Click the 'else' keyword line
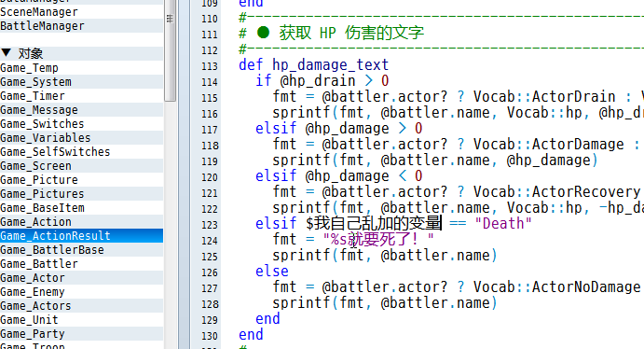Image resolution: width=644 pixels, height=349 pixels. [272, 272]
